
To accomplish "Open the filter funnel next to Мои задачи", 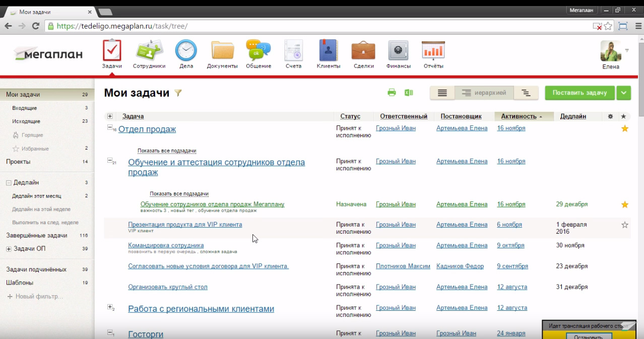I will coord(177,93).
